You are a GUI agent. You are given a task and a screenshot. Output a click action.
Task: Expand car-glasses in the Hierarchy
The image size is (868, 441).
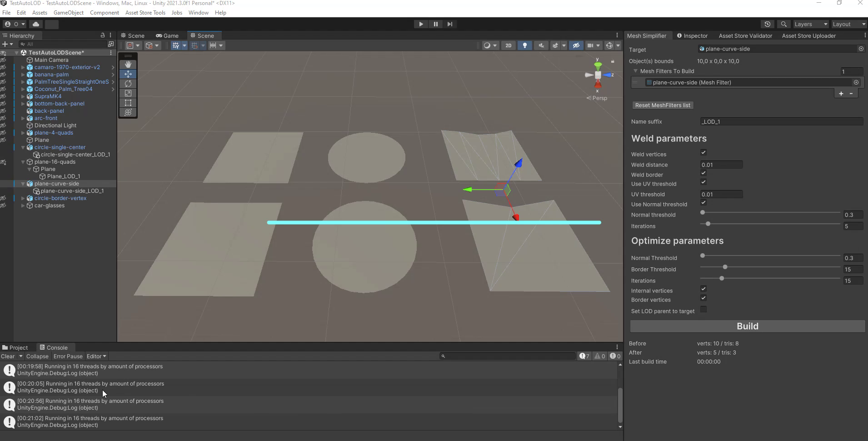[x=23, y=205]
